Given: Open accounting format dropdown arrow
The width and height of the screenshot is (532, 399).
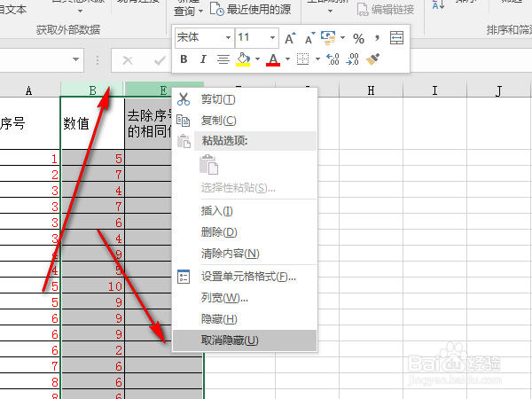Looking at the screenshot, I should click(342, 38).
